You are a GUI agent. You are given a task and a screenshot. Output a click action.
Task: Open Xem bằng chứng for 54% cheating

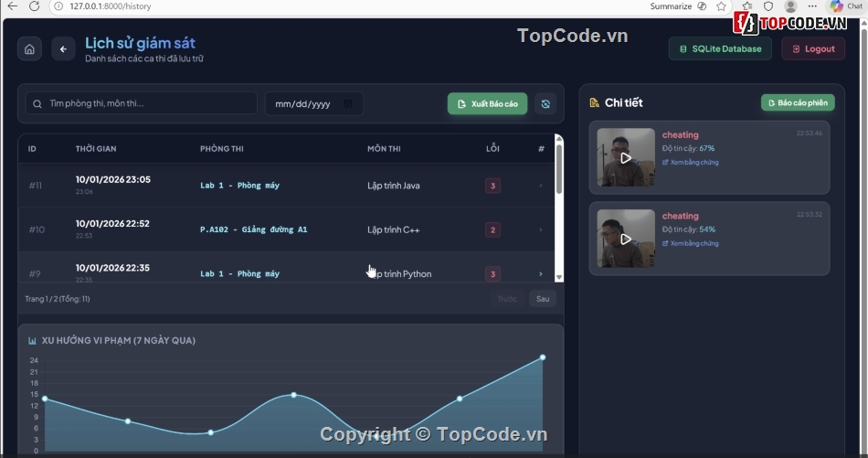(x=691, y=243)
